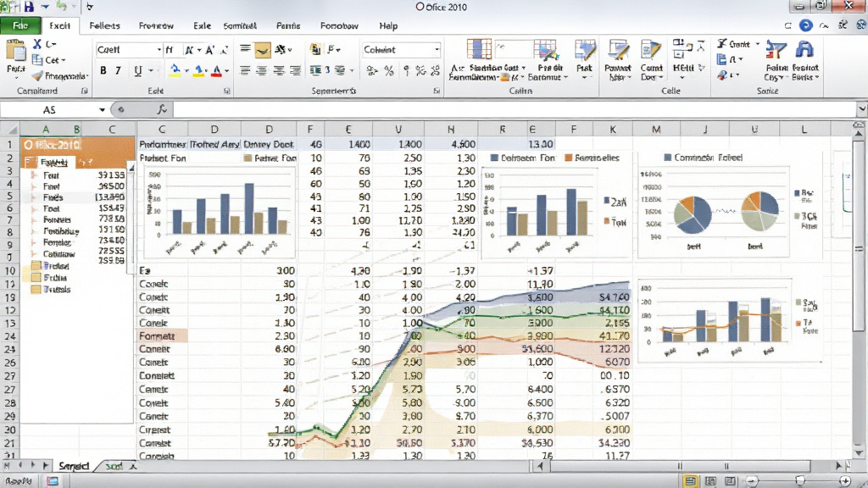Click the zoom slider handle in the status bar

coord(799,481)
